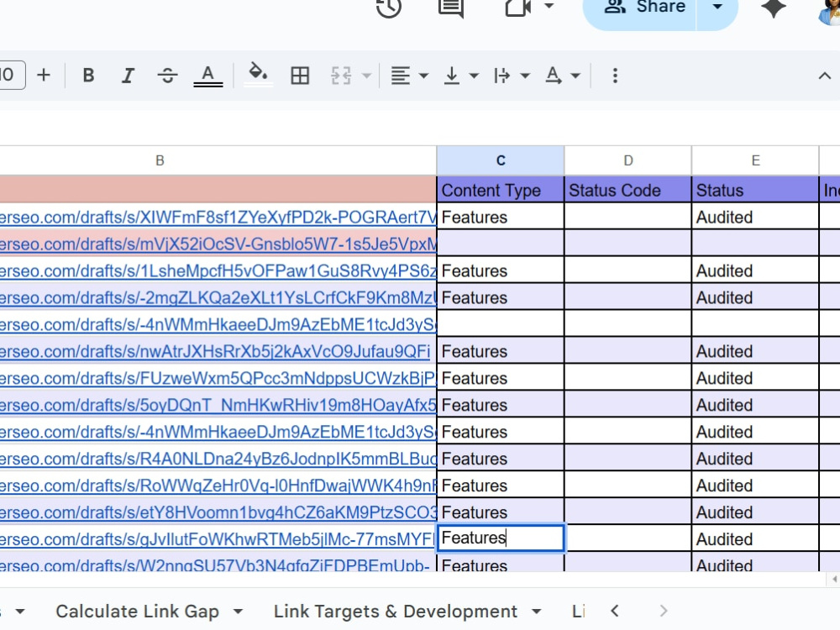Open the drafts link containing RoWWqZeHr0Vq
The width and height of the screenshot is (840, 630).
(218, 485)
